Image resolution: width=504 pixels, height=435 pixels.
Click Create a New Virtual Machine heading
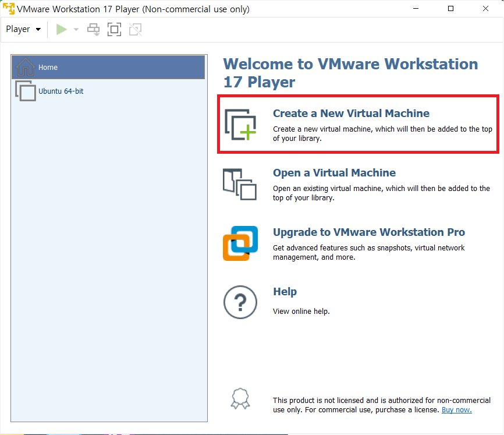point(351,113)
